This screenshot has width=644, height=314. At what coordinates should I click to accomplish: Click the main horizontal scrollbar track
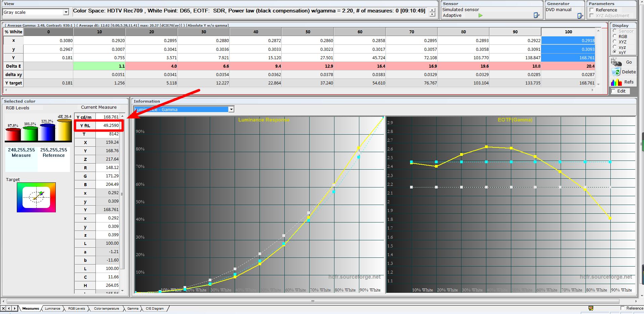(x=313, y=301)
